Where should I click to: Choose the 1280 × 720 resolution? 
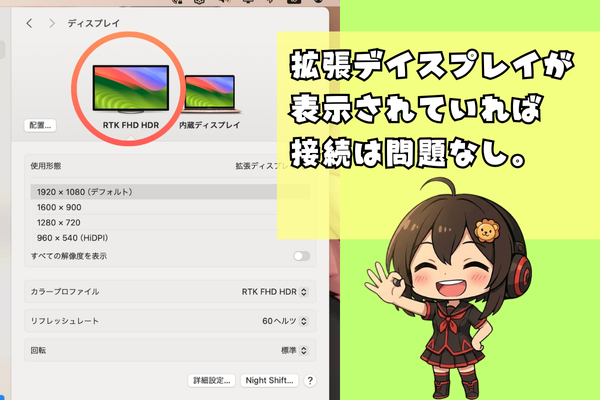pos(170,222)
